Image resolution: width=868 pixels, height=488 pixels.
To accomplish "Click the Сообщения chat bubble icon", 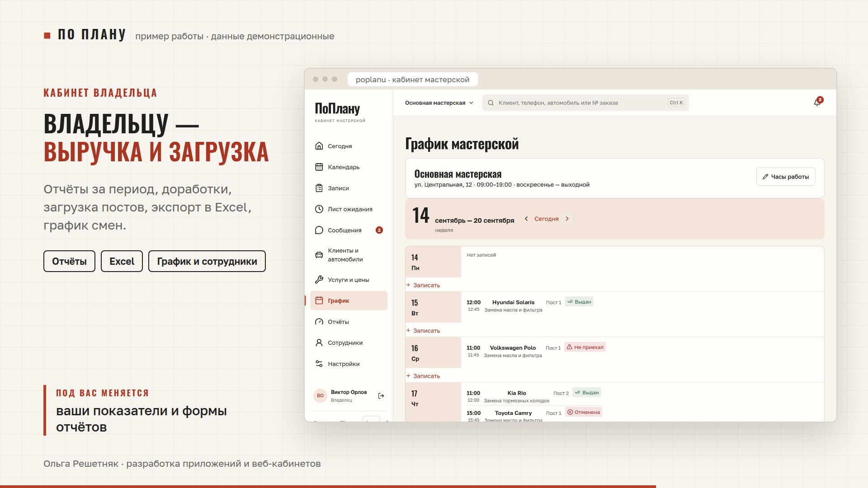I will (319, 230).
